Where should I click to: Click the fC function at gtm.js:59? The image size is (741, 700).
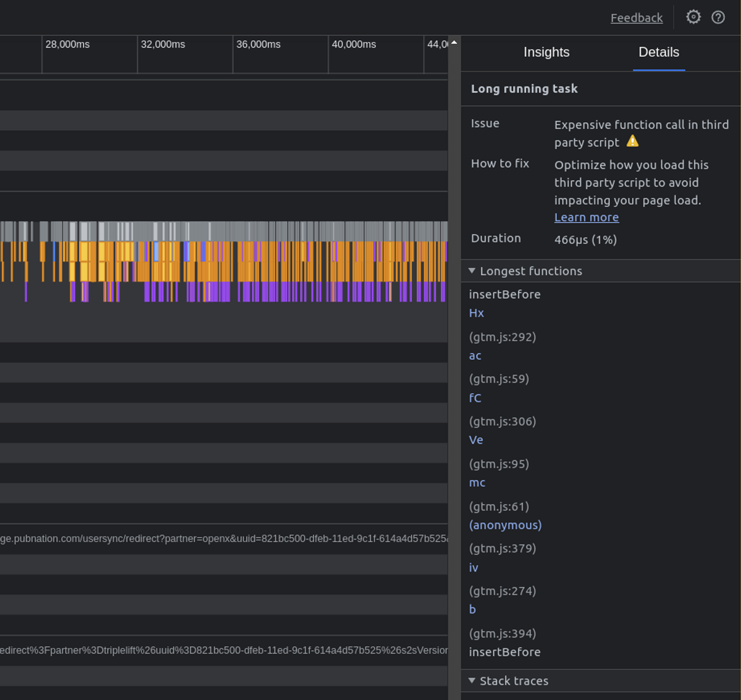[x=475, y=398]
